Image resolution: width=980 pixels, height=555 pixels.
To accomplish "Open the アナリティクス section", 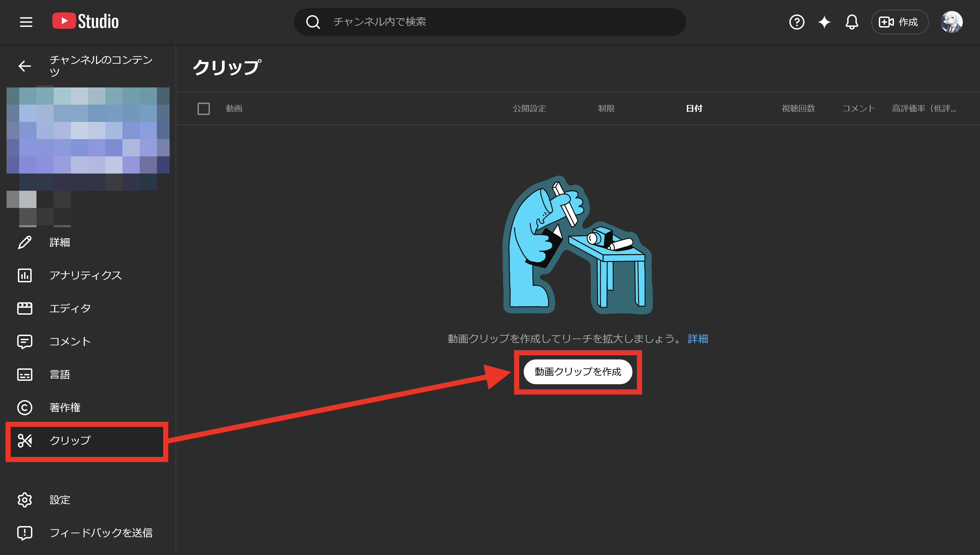I will coord(88,275).
